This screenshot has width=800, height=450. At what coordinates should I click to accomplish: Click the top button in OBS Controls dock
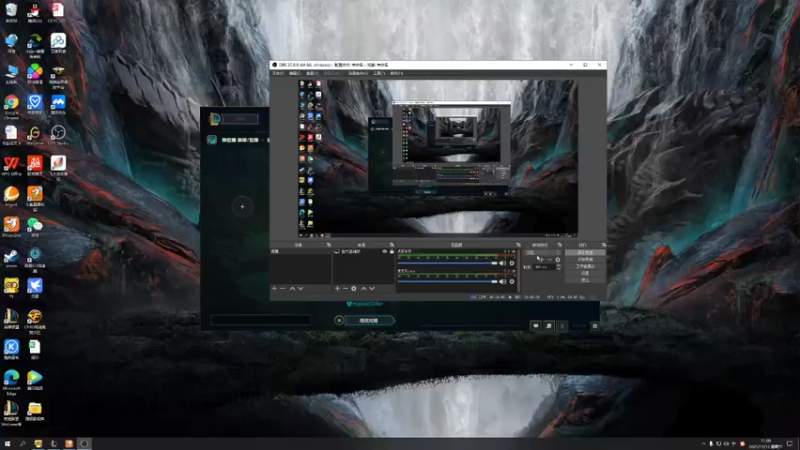coord(585,253)
